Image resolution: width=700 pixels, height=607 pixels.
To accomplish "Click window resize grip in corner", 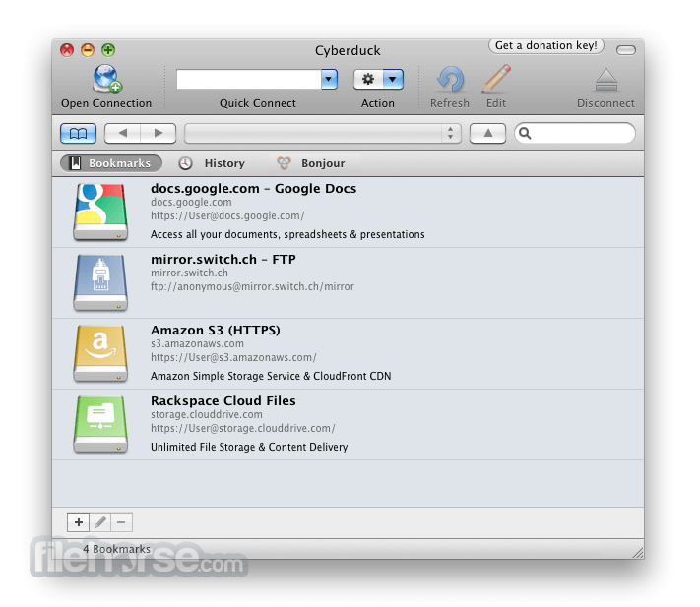I will click(638, 553).
